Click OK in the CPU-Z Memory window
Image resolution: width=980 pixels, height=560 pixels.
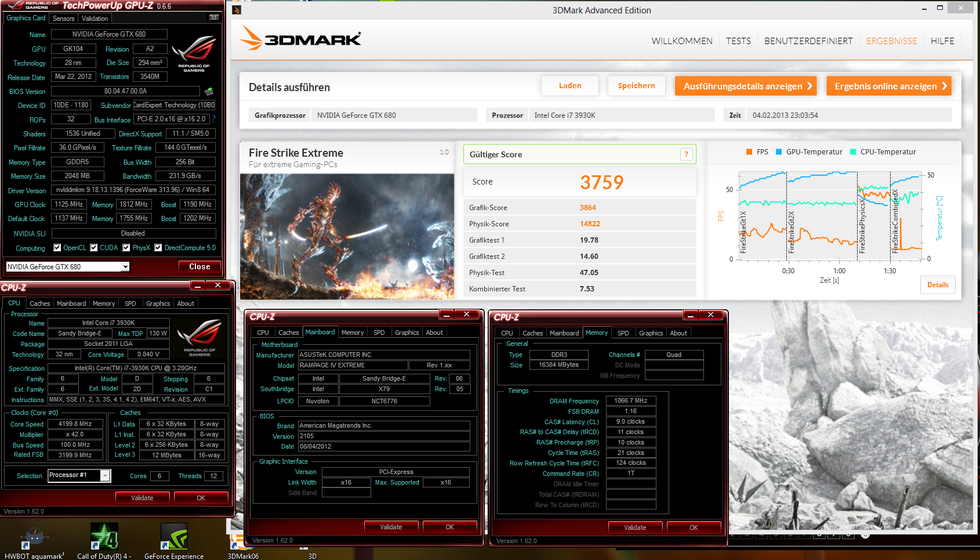pyautogui.click(x=694, y=528)
